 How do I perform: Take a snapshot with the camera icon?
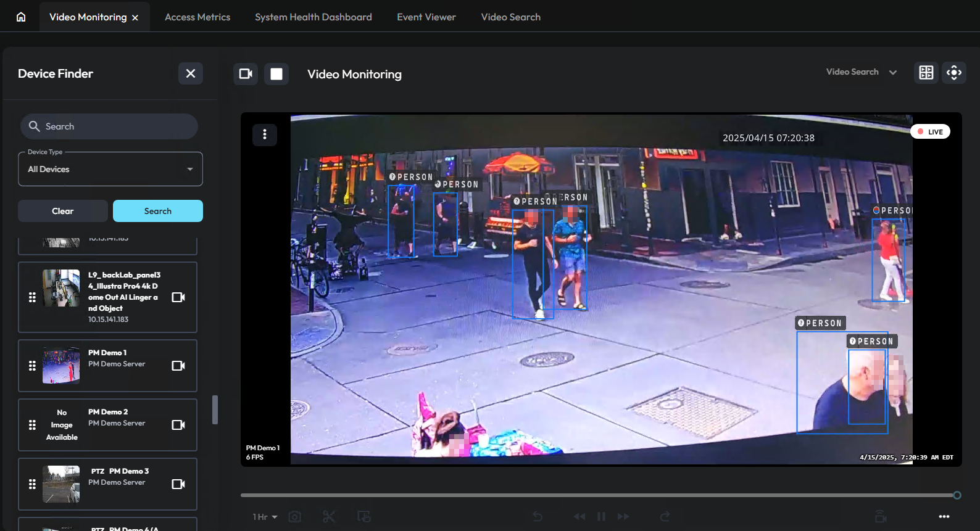point(295,517)
